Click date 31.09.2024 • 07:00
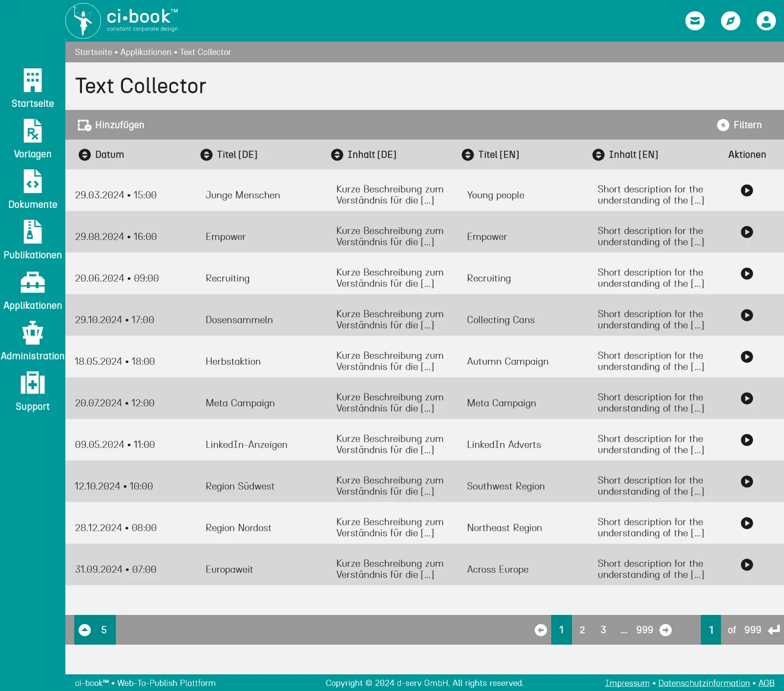 point(116,569)
